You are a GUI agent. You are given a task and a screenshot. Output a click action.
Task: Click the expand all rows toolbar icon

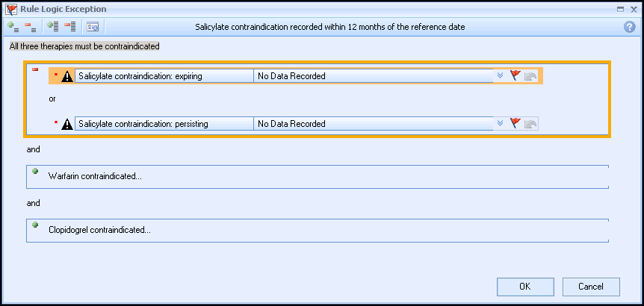tap(52, 27)
